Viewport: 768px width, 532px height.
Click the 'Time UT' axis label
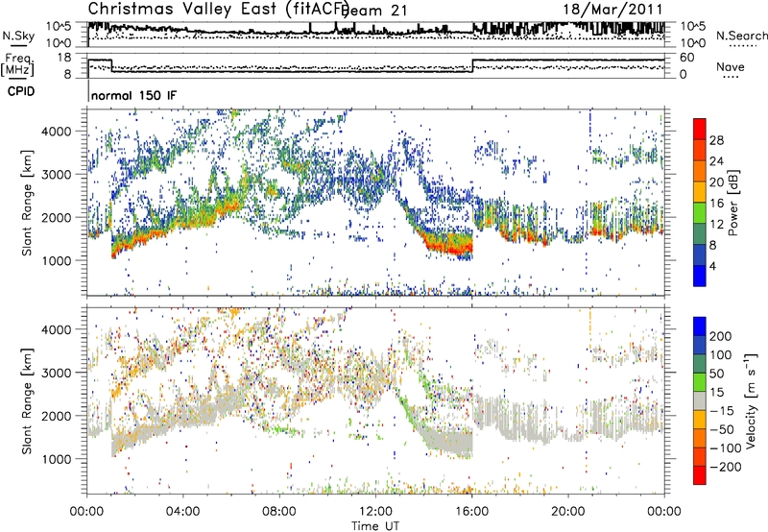tap(375, 526)
